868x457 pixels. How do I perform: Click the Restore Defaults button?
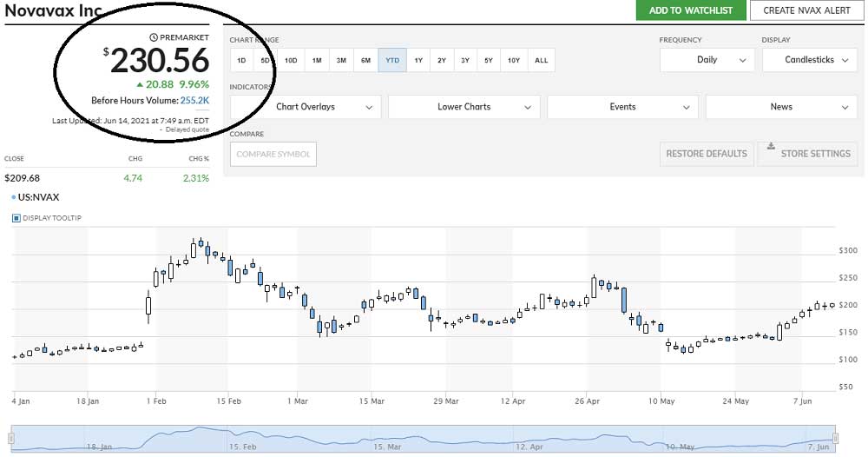pyautogui.click(x=707, y=154)
